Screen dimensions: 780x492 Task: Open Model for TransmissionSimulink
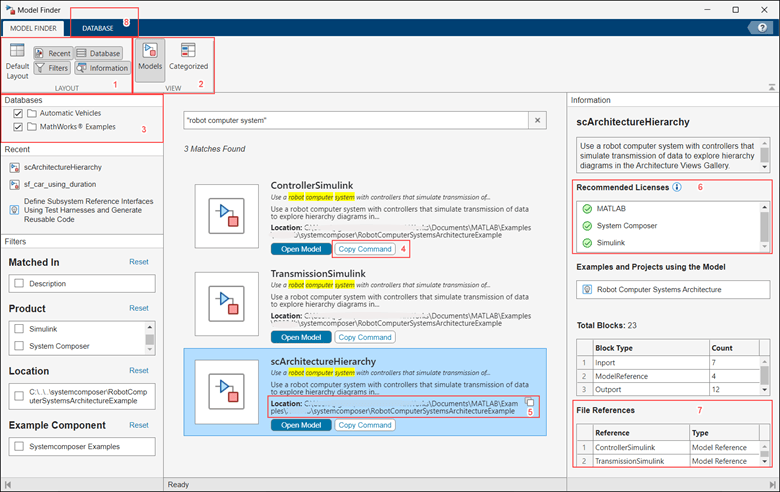point(301,337)
